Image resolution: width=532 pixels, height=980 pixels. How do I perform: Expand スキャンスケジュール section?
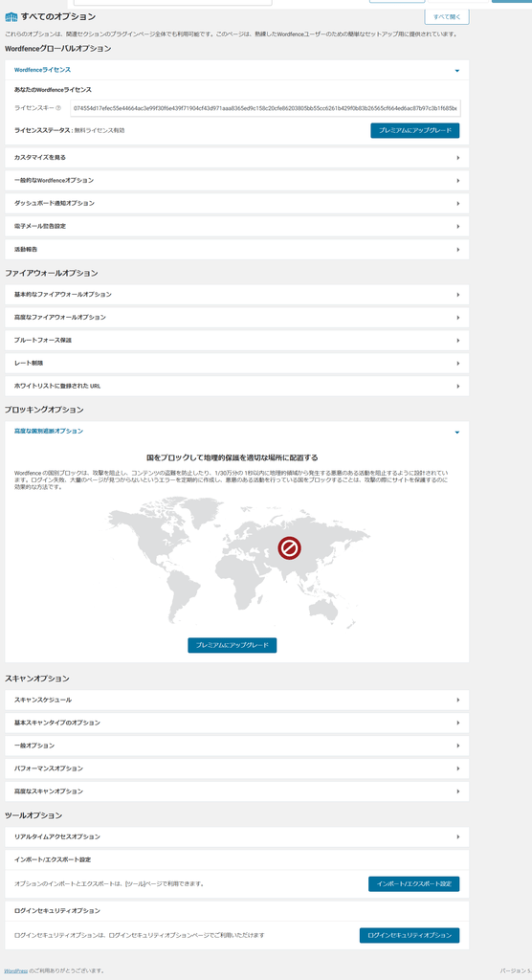tap(237, 700)
